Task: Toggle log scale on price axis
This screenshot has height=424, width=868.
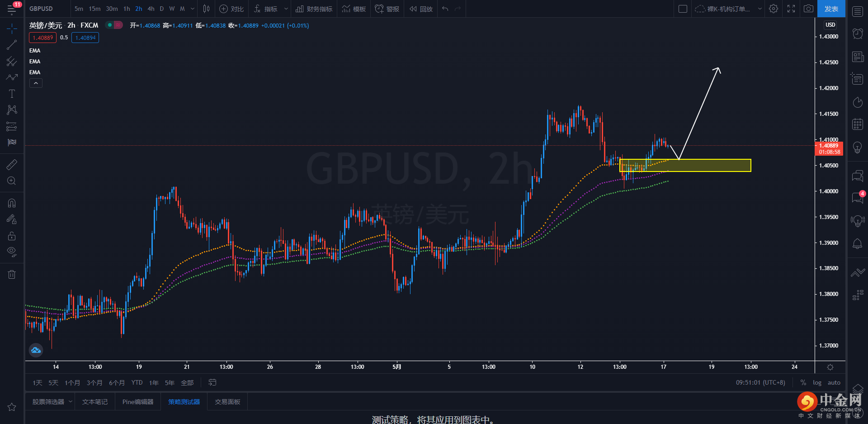Action: (817, 383)
